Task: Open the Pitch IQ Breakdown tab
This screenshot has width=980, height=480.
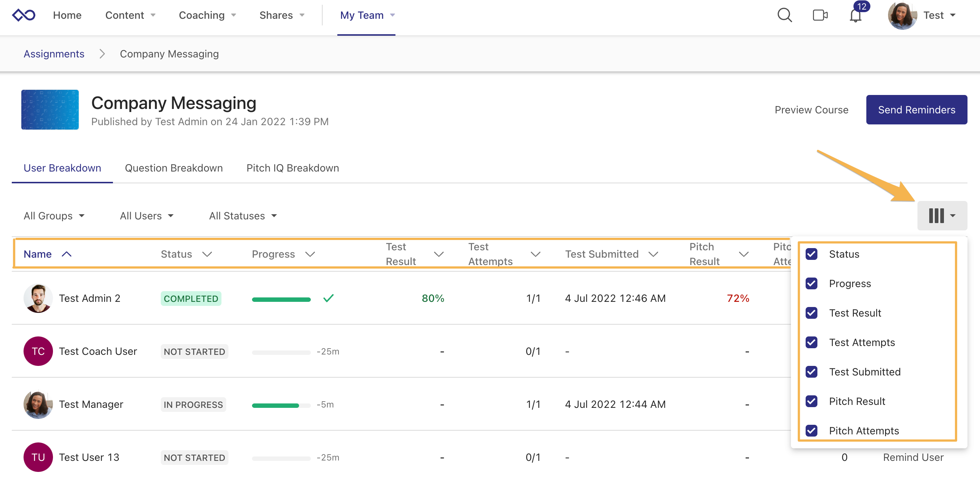Action: tap(292, 168)
